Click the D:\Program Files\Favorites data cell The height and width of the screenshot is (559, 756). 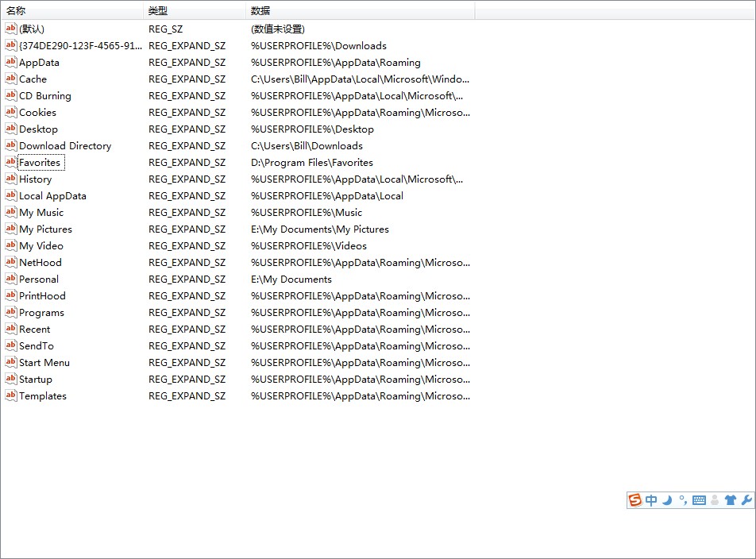pos(312,163)
